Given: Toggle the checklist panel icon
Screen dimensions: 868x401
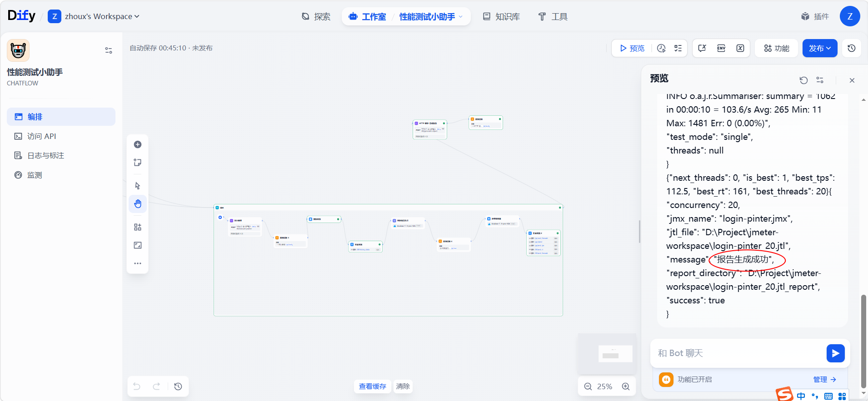Looking at the screenshot, I should point(678,48).
